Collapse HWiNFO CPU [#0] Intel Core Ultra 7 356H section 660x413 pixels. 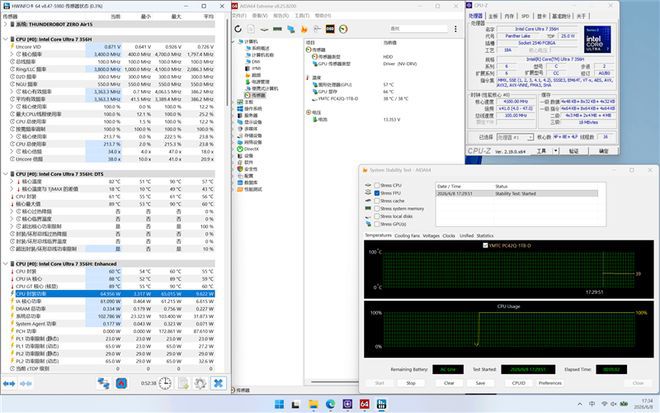point(5,39)
